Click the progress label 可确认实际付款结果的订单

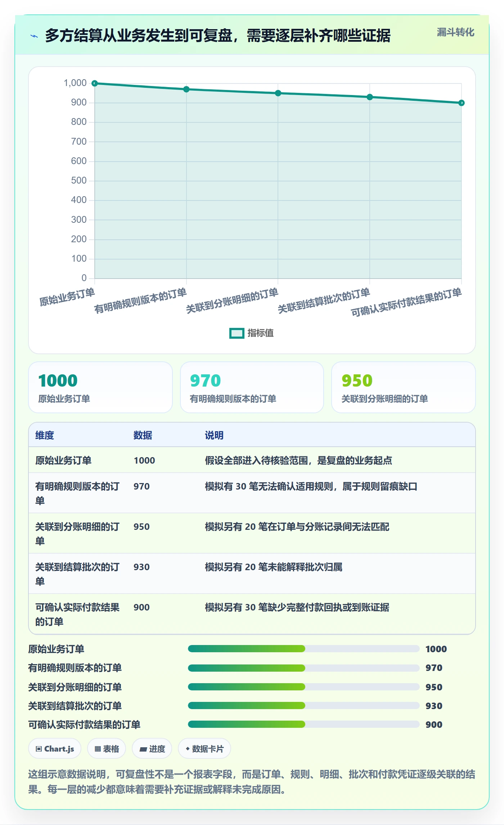click(x=84, y=725)
